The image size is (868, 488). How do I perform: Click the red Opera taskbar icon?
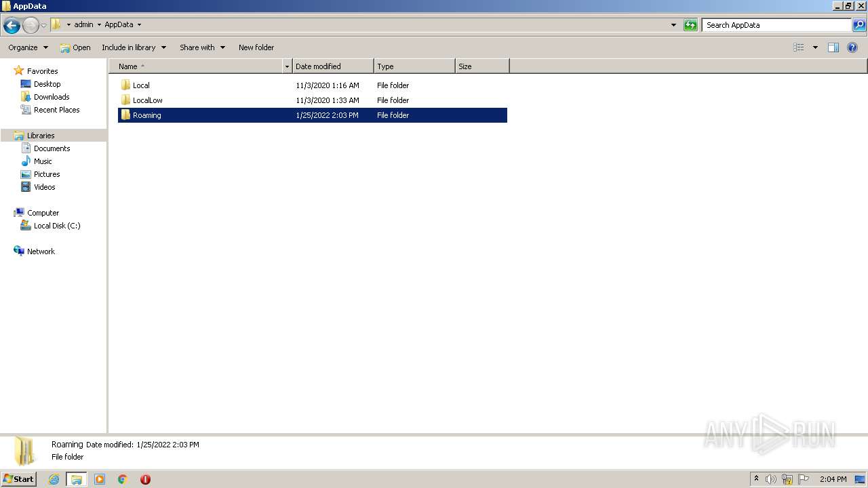145,479
